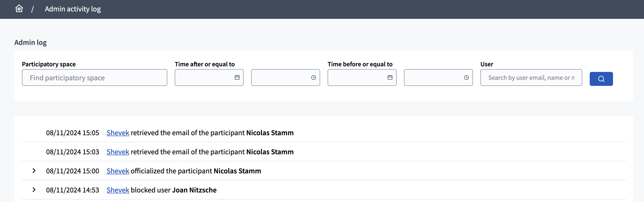Open Shevek's profile from the 15:05 entry
Screen dimensions: 644x202
(117, 133)
